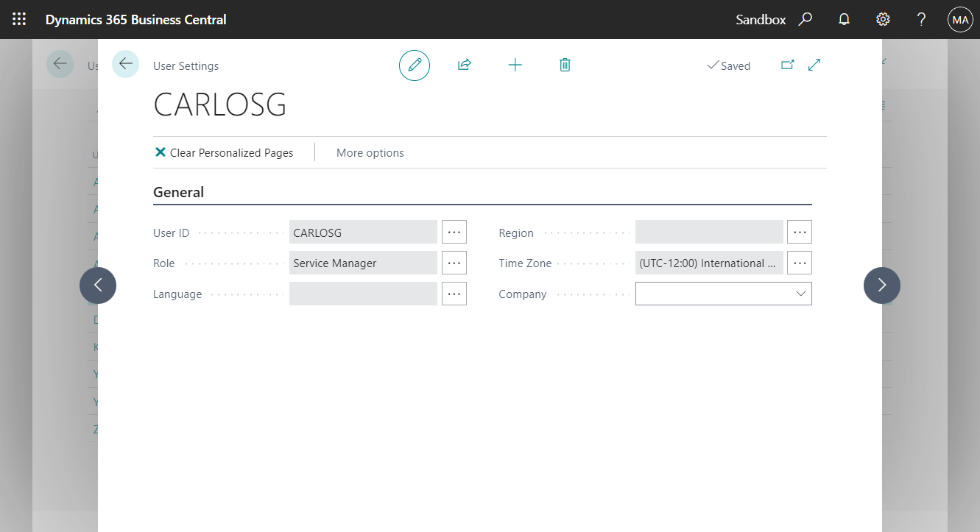Open the Company dropdown list
This screenshot has height=532, width=980.
click(800, 294)
